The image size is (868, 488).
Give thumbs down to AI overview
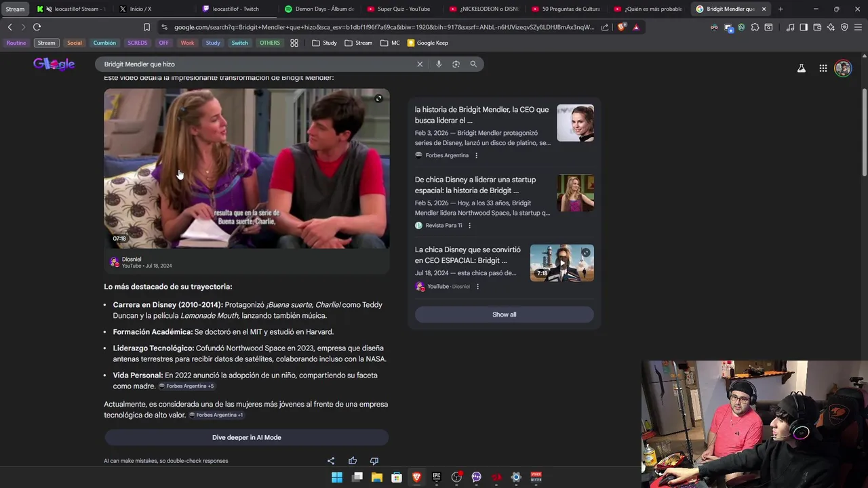click(x=374, y=461)
